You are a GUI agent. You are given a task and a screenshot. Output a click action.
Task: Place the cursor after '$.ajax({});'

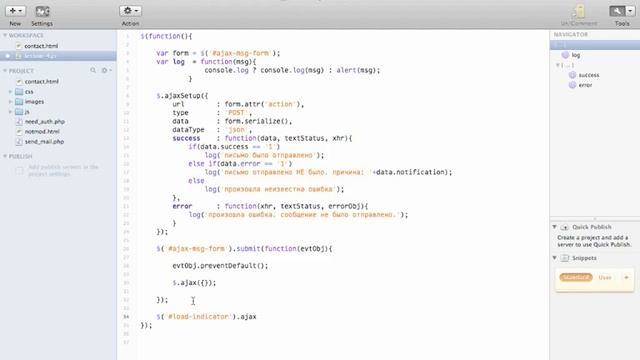point(216,283)
